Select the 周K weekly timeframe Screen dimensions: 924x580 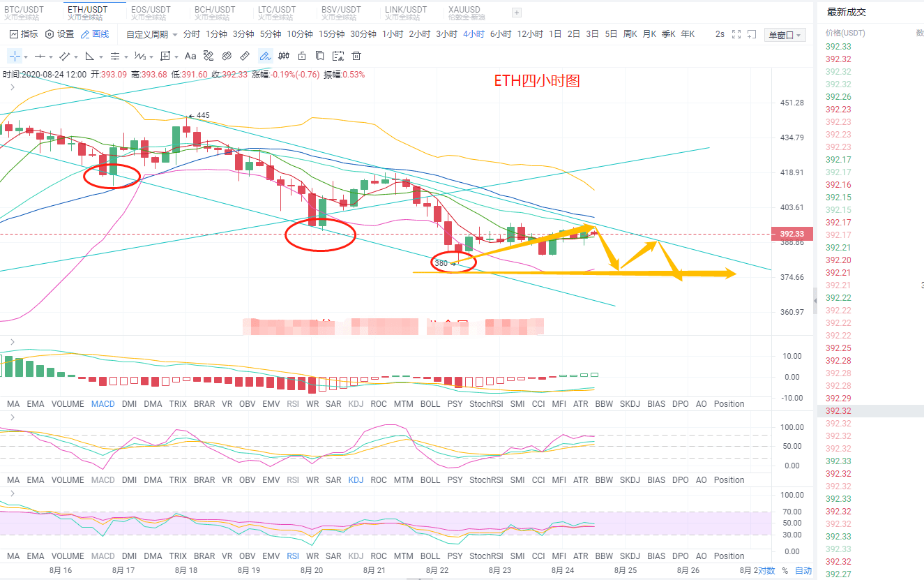tap(630, 34)
